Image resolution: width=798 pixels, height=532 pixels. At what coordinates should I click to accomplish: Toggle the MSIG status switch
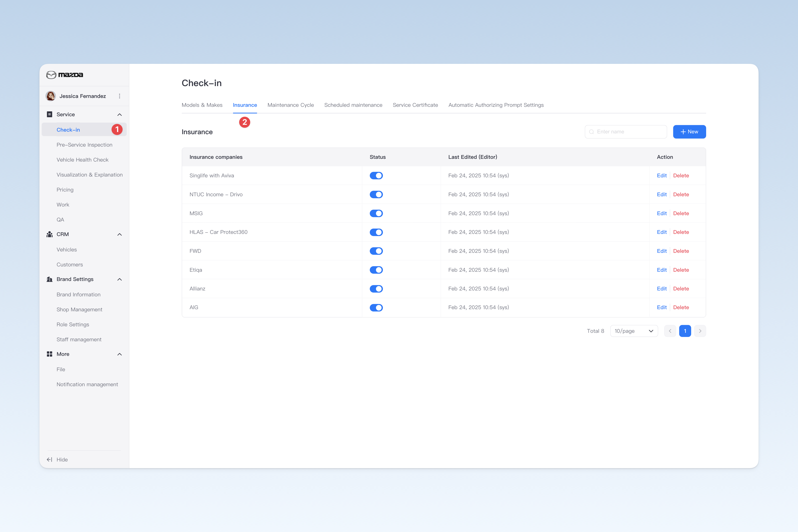pyautogui.click(x=376, y=213)
